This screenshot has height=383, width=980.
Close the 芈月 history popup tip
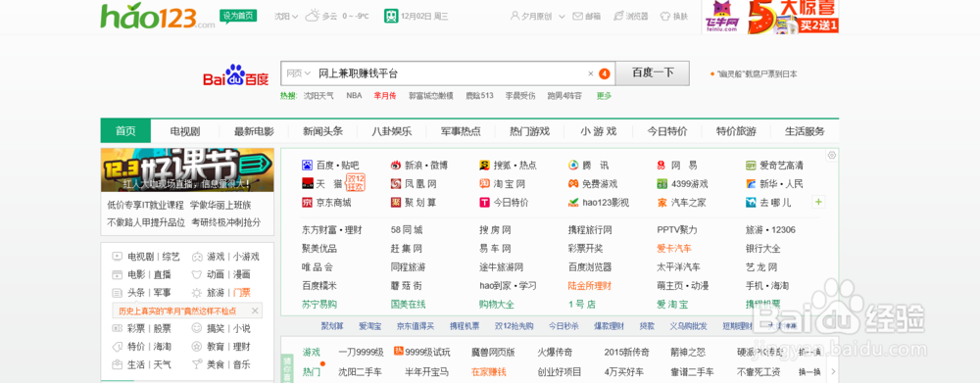click(255, 311)
